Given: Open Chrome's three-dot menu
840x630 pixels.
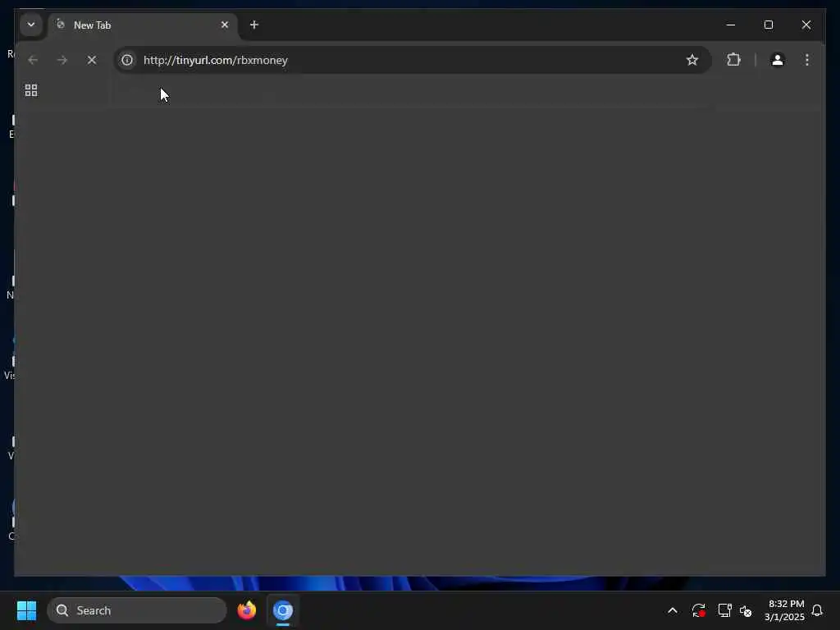Looking at the screenshot, I should (807, 60).
